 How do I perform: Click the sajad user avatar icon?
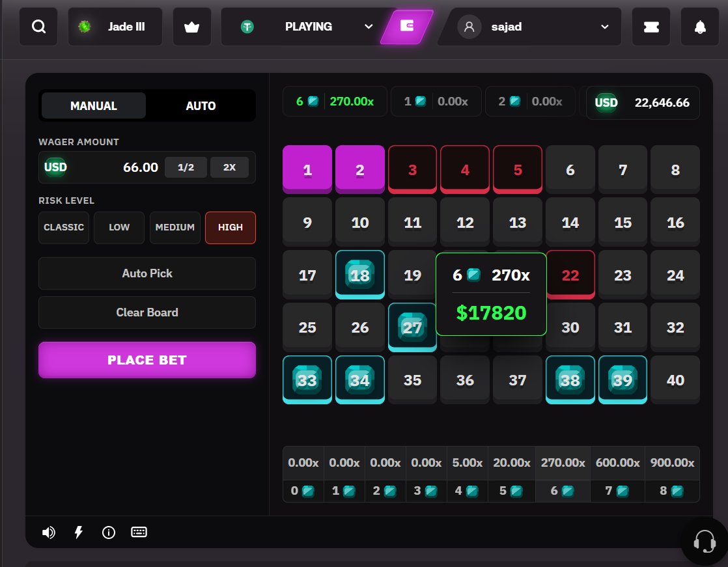pyautogui.click(x=469, y=27)
